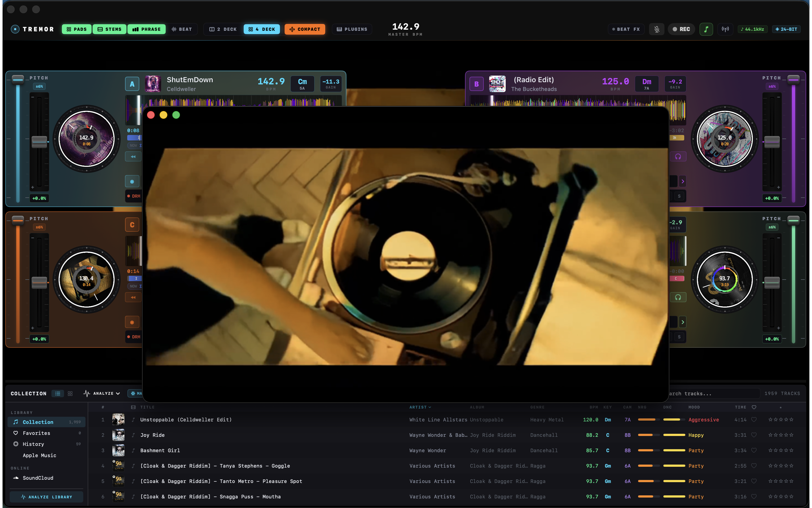Image resolution: width=812 pixels, height=508 pixels.
Task: Click the music note icon beside Unstoppable title
Action: (x=133, y=420)
